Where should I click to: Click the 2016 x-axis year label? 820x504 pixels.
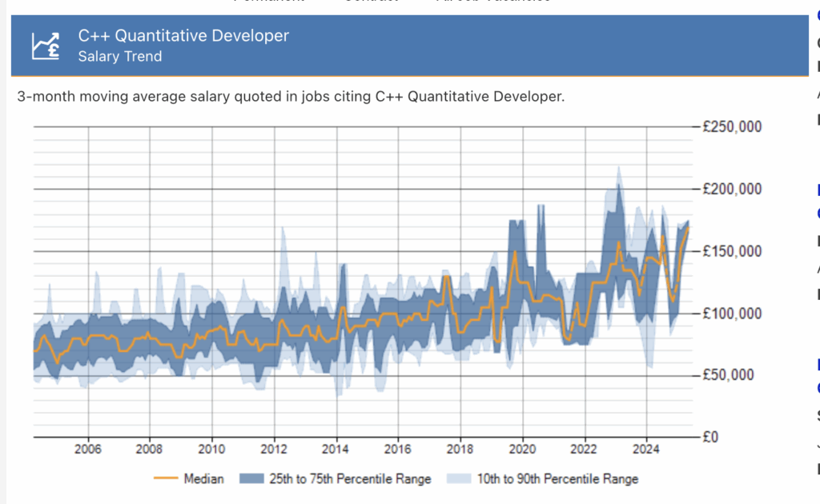pos(398,449)
